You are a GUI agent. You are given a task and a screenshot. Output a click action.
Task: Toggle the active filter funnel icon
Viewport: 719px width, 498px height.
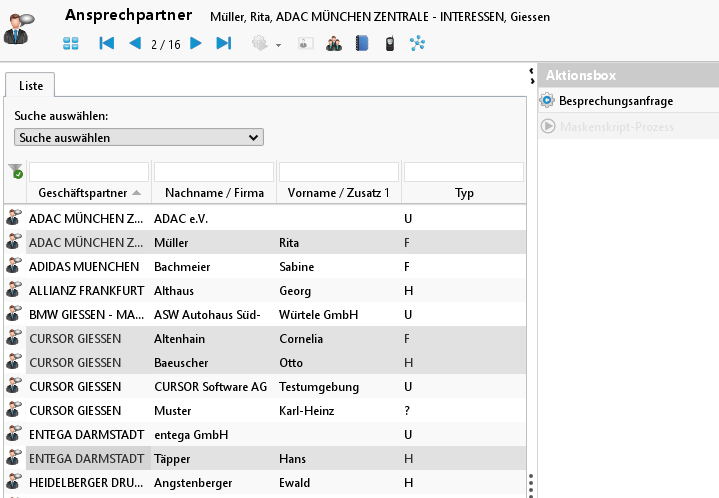click(15, 172)
